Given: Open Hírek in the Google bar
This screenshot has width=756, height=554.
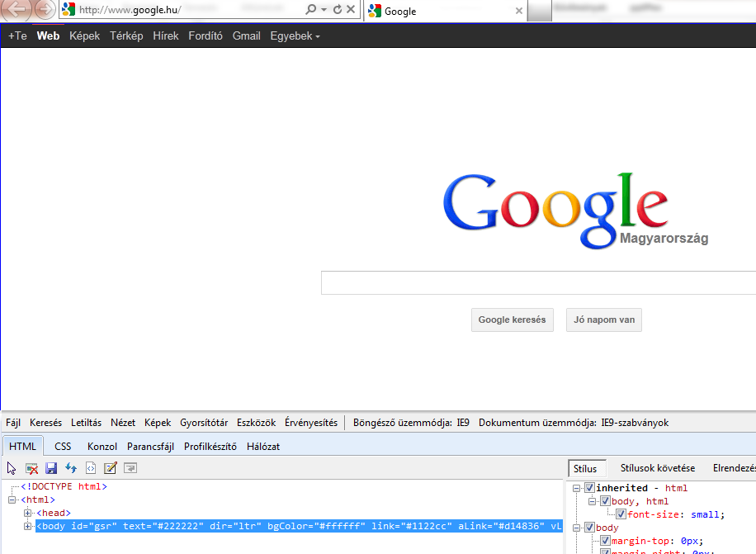Looking at the screenshot, I should (x=165, y=36).
